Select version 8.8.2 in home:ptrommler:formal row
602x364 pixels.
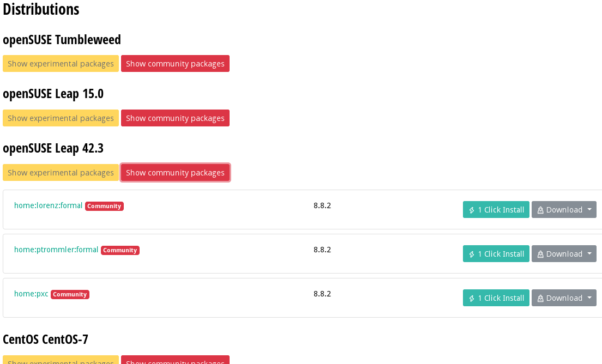click(x=322, y=250)
